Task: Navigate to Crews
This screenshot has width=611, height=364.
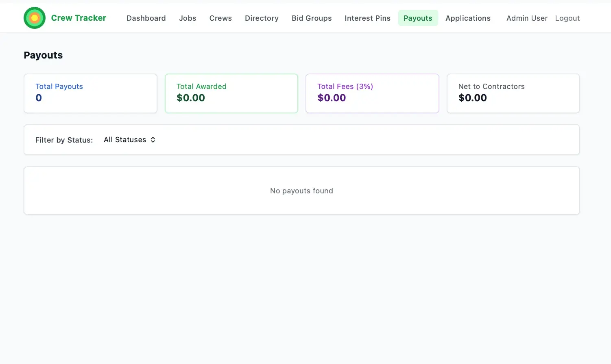Action: (x=220, y=18)
